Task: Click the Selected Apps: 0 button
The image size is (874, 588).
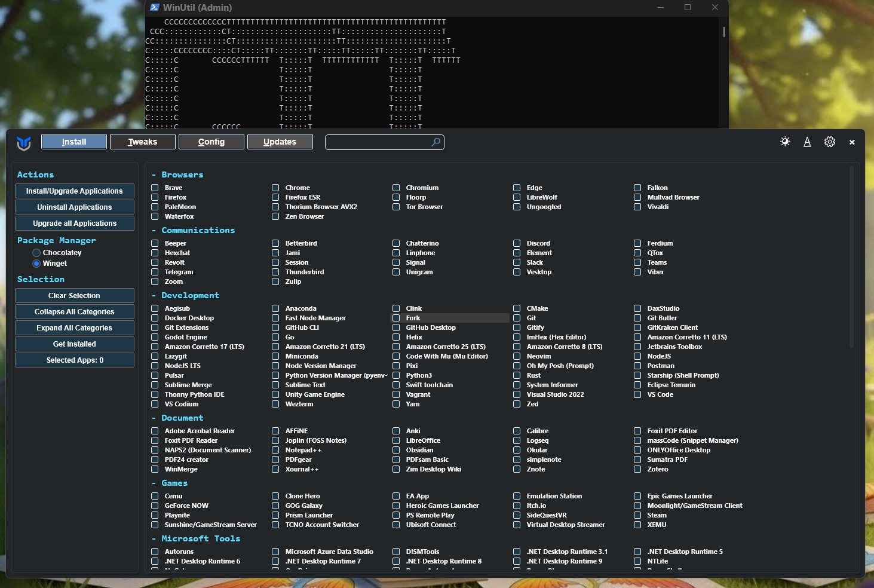Action: (x=75, y=360)
